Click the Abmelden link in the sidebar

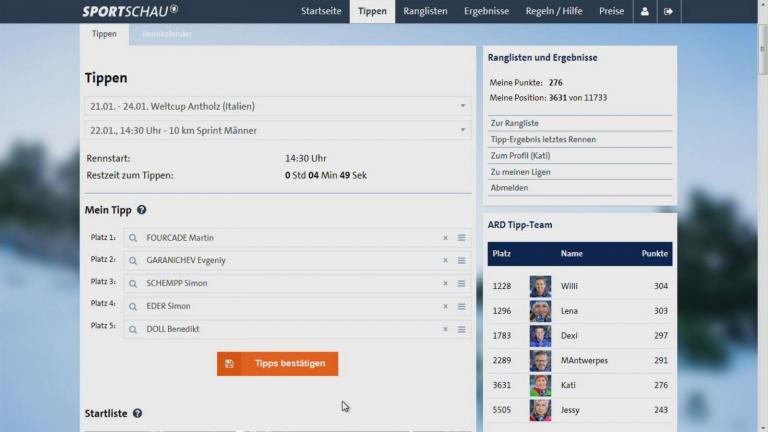509,187
